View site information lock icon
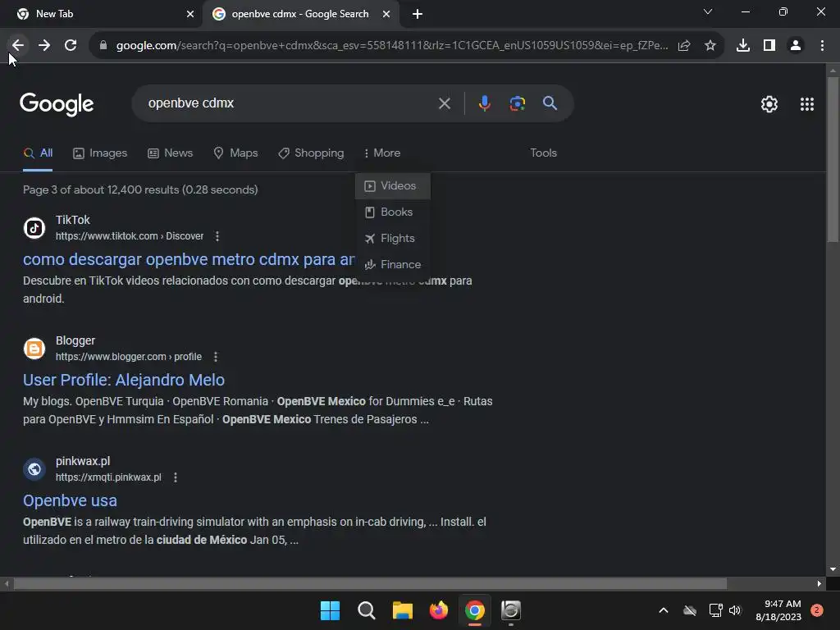 (x=103, y=46)
